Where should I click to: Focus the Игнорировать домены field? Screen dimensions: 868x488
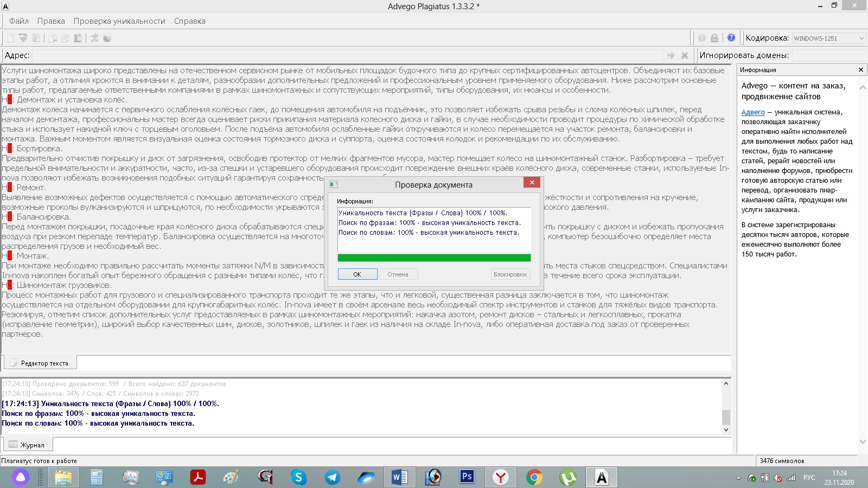click(829, 55)
